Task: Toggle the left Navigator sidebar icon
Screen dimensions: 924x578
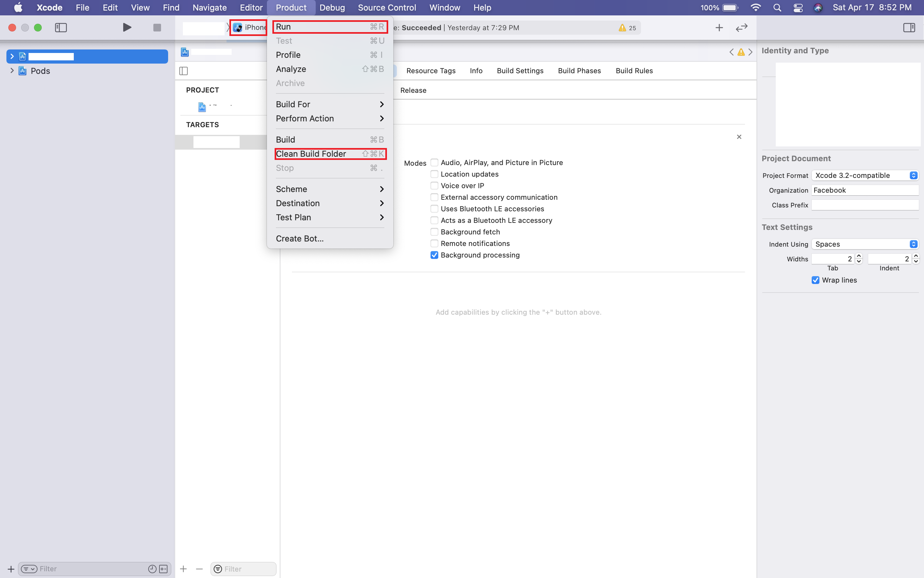Action: point(61,28)
